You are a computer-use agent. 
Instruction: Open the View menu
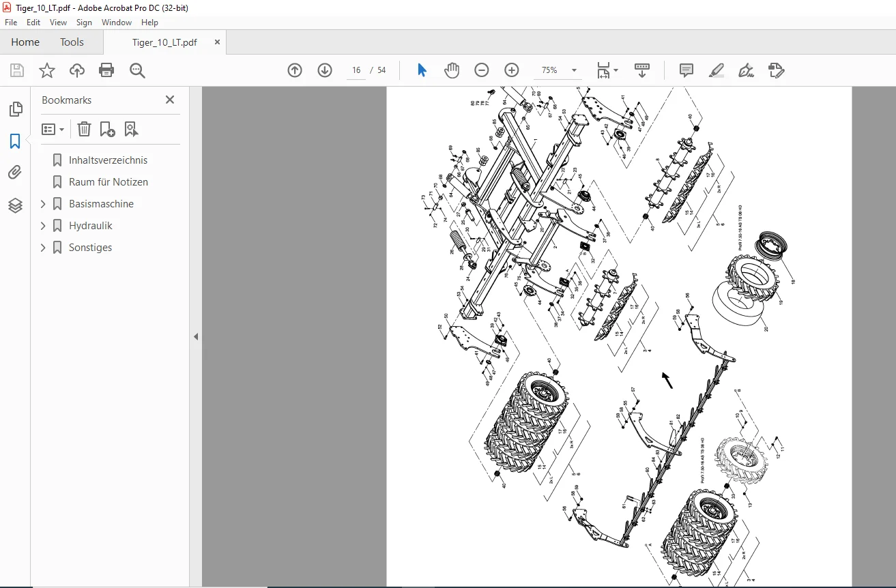tap(59, 23)
